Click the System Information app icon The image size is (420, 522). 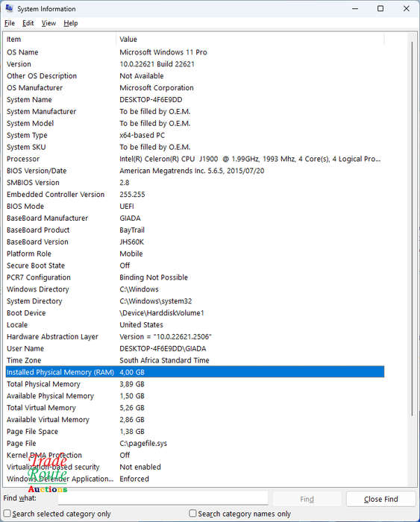[x=9, y=8]
